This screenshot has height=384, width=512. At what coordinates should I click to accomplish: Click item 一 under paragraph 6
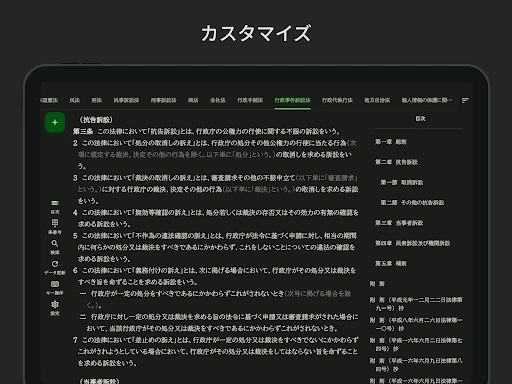215,299
